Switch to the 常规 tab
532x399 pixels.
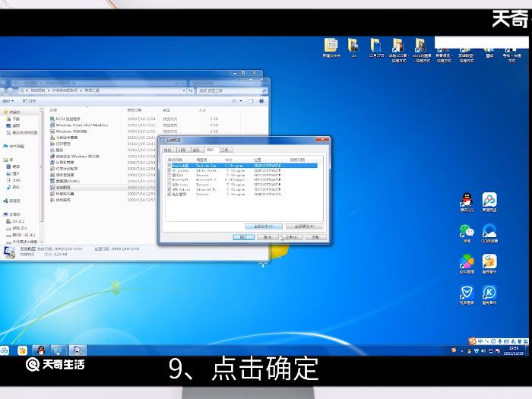(x=168, y=150)
